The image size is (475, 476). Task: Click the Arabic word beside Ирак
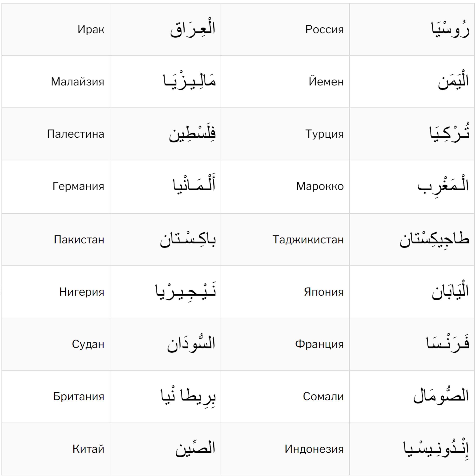pos(193,29)
